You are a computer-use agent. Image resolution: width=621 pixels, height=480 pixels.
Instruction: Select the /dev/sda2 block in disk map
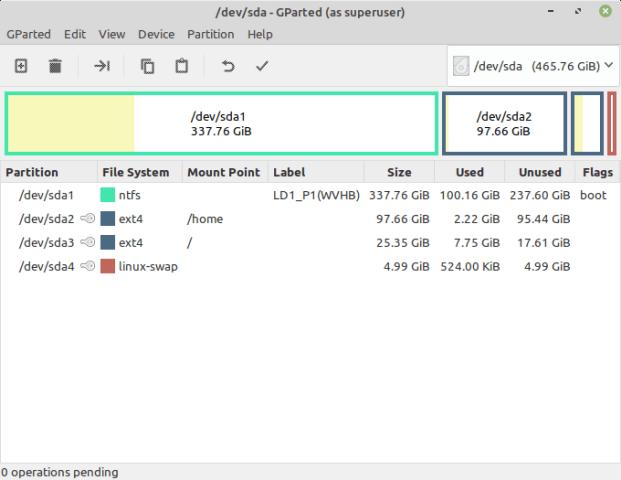[x=504, y=124]
